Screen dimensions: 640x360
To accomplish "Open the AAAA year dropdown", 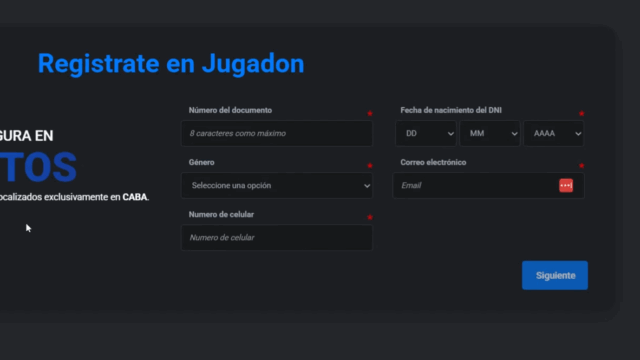I will [x=553, y=133].
